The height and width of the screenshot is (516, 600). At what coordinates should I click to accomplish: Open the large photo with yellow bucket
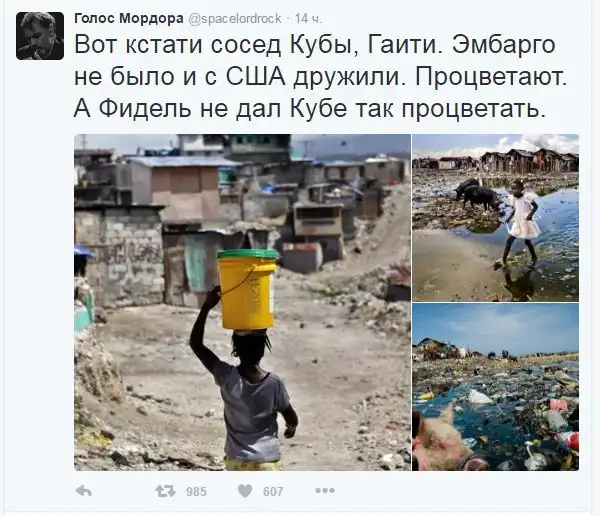pos(242,302)
